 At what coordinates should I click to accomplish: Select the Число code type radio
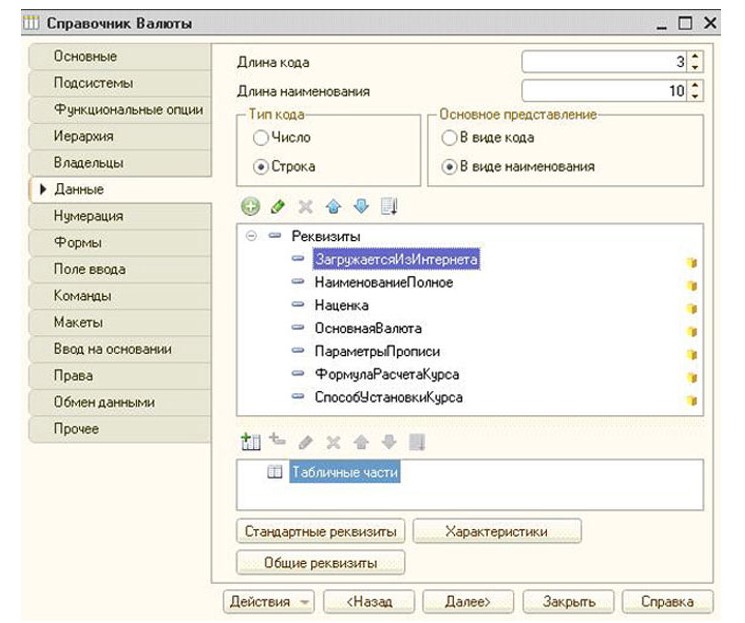point(261,138)
